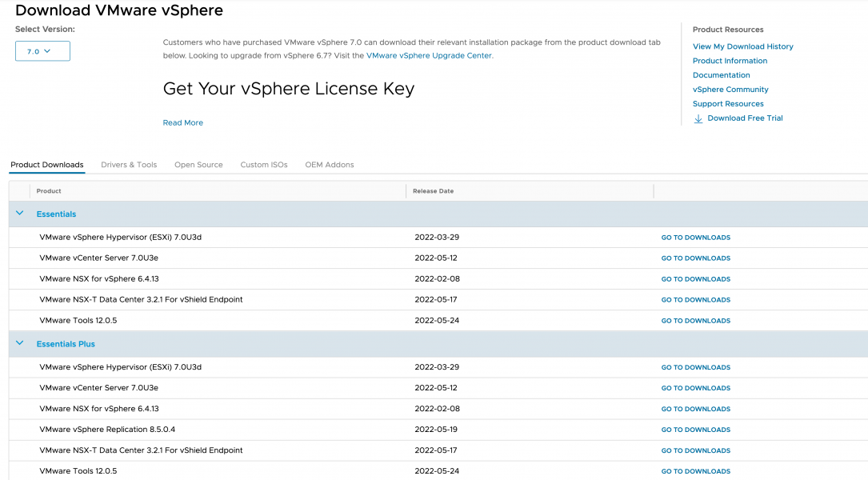
Task: Click the Download Free Trial arrow icon
Action: point(698,118)
